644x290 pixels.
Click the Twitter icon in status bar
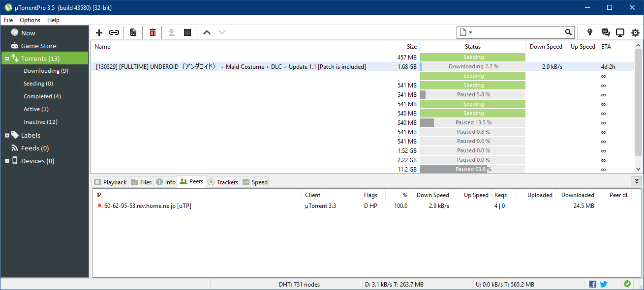tap(604, 284)
